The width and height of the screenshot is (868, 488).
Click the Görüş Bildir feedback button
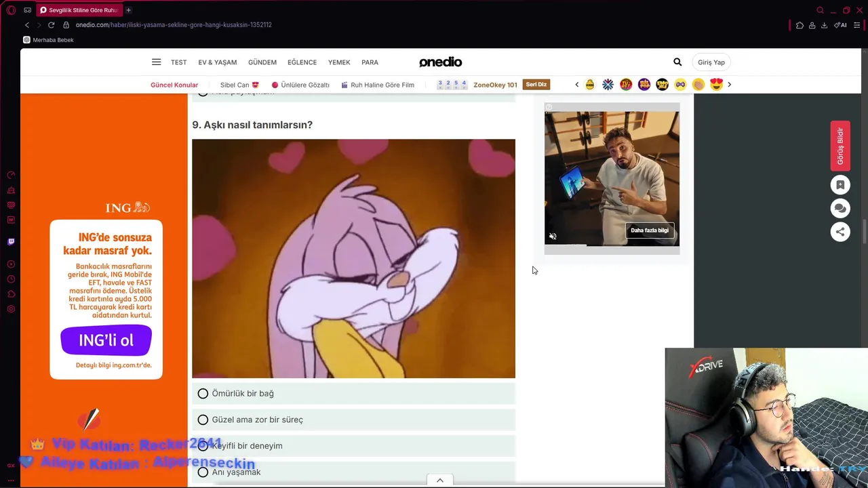pos(840,146)
